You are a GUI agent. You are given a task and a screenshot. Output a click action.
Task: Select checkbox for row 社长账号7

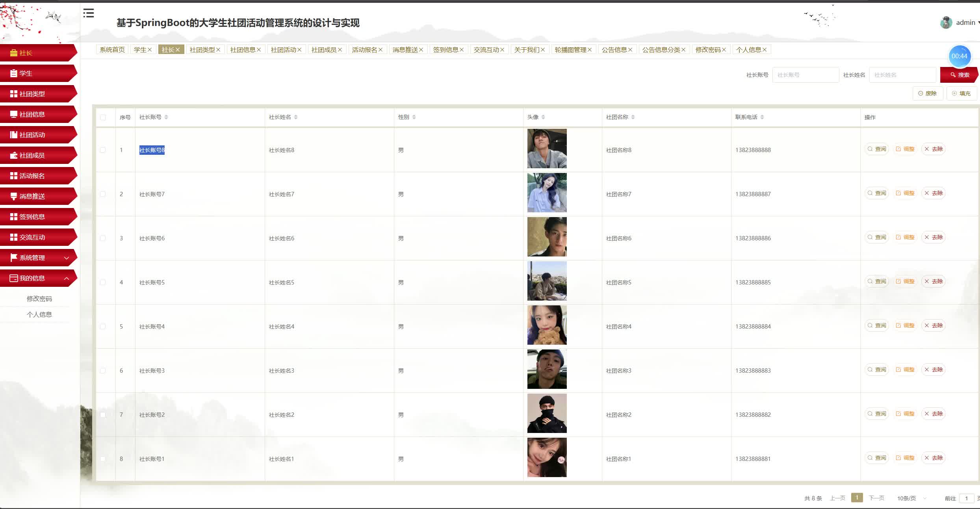pos(103,194)
